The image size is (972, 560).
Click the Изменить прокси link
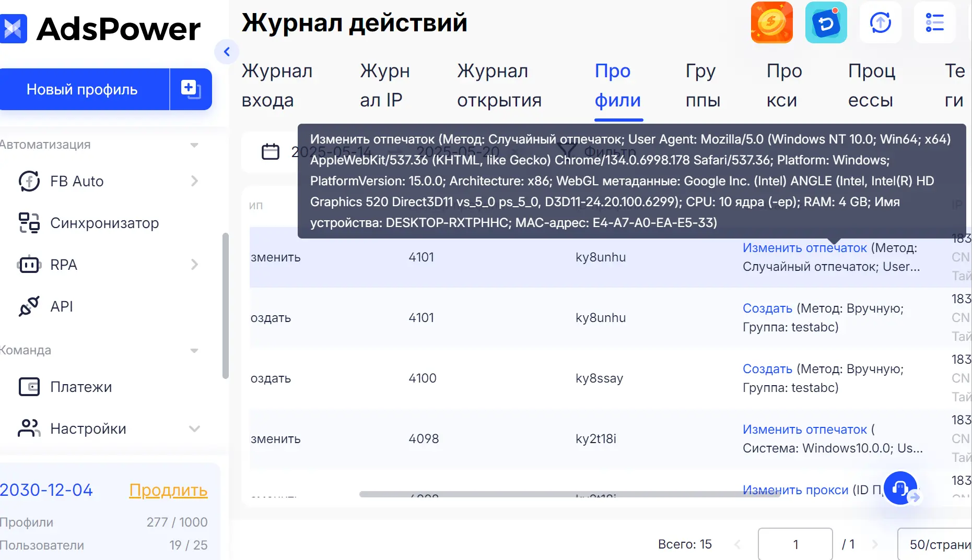(x=795, y=490)
